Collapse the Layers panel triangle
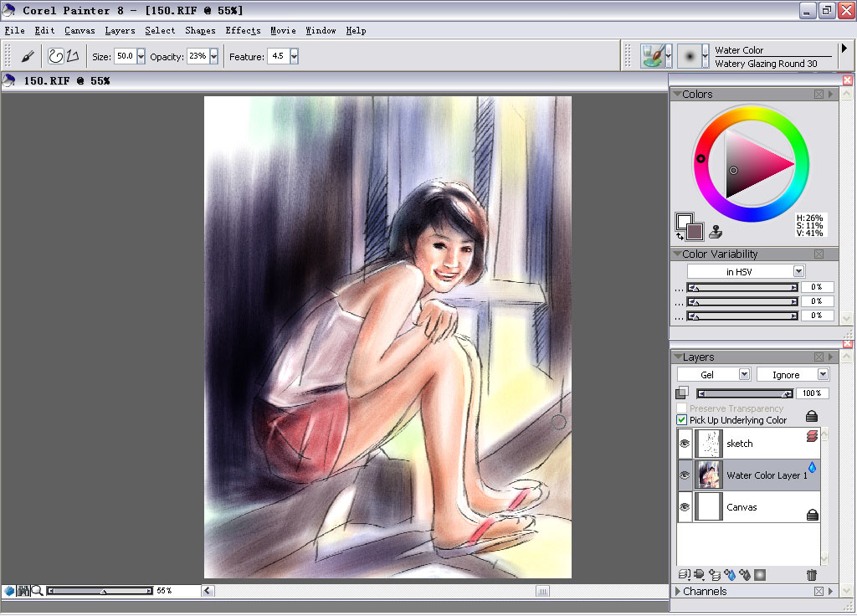This screenshot has height=616, width=857. pyautogui.click(x=678, y=357)
